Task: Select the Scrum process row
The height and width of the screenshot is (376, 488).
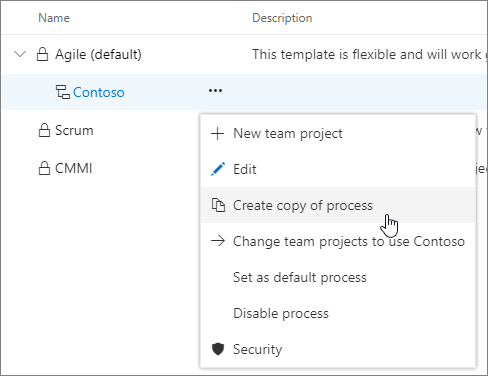Action: (x=100, y=130)
